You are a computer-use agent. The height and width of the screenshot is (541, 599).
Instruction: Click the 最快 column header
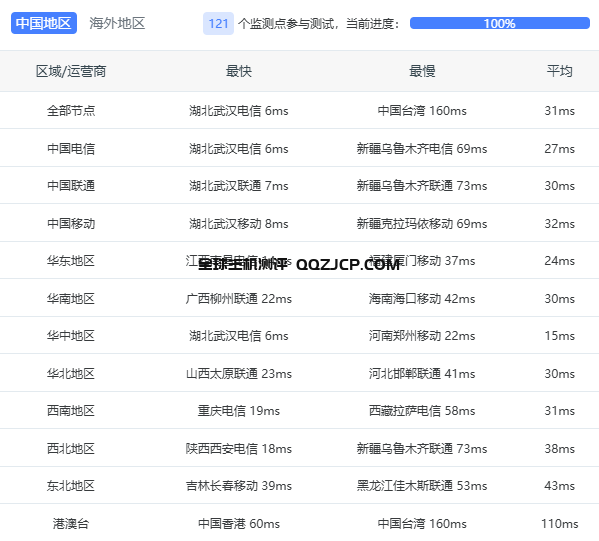pyautogui.click(x=239, y=71)
